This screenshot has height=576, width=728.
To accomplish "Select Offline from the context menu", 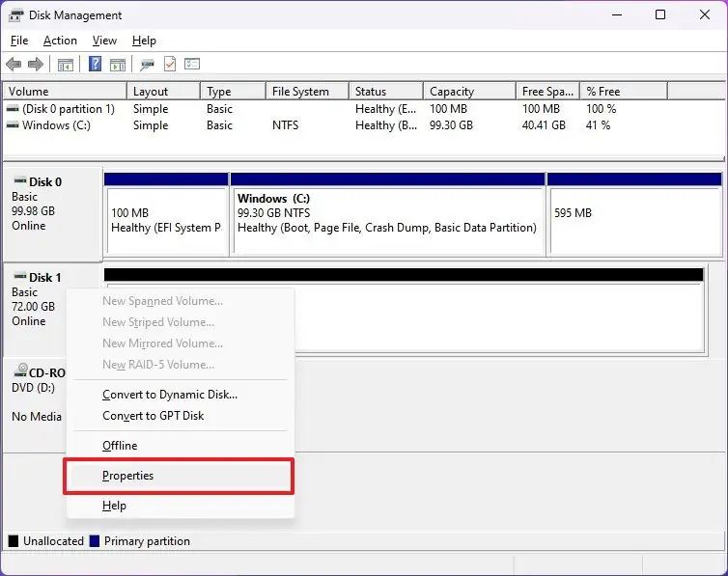I will pos(120,446).
